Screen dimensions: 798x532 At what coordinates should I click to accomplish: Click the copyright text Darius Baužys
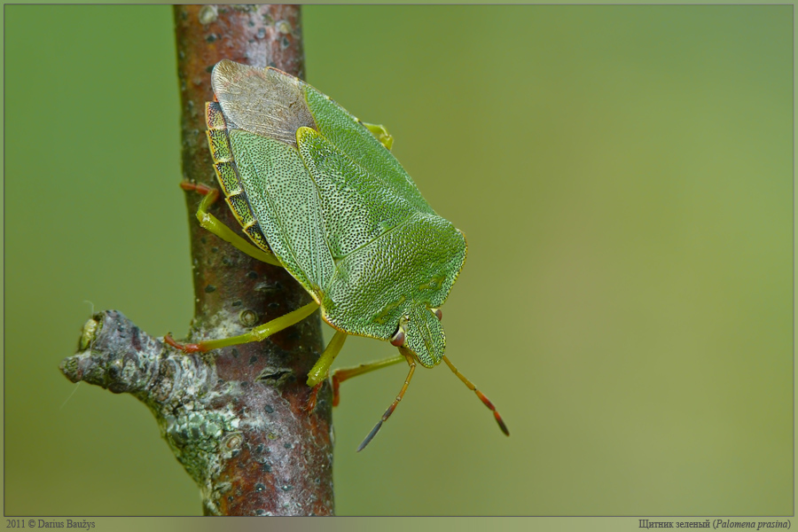(x=66, y=524)
